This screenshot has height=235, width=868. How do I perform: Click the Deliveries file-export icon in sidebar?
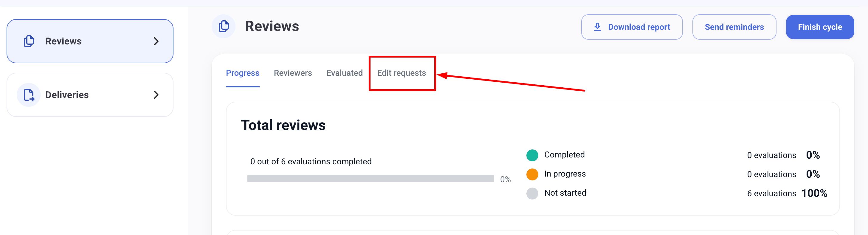pyautogui.click(x=29, y=95)
